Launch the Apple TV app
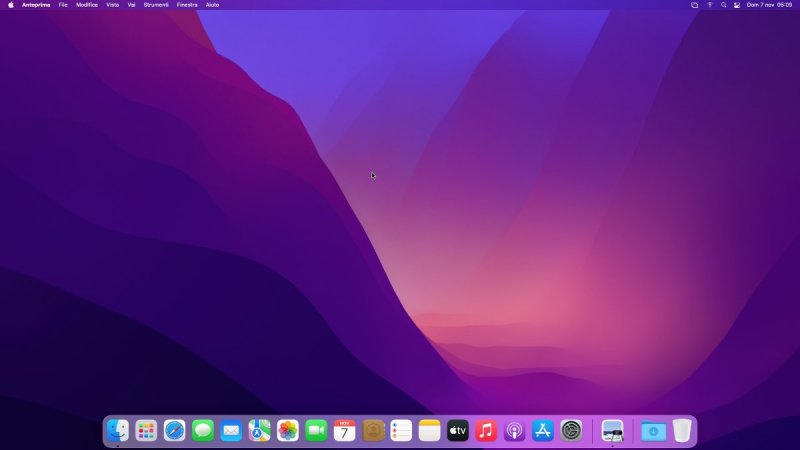The width and height of the screenshot is (800, 450). [x=458, y=431]
